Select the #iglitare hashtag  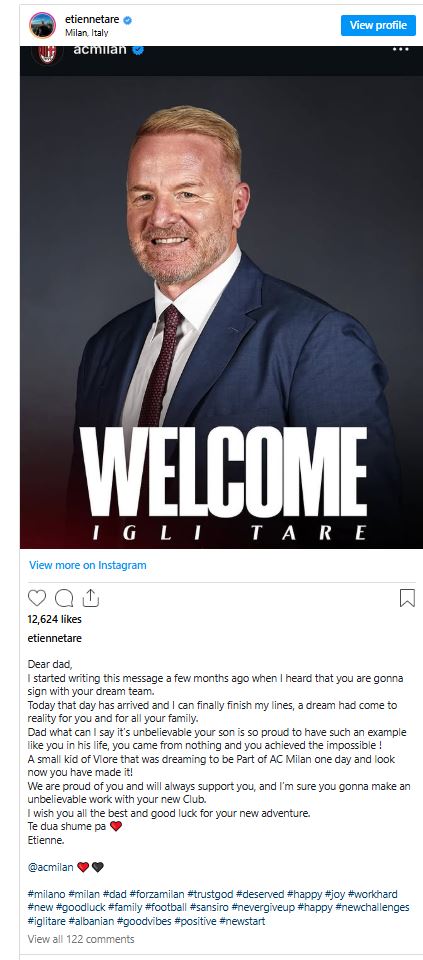tap(47, 921)
